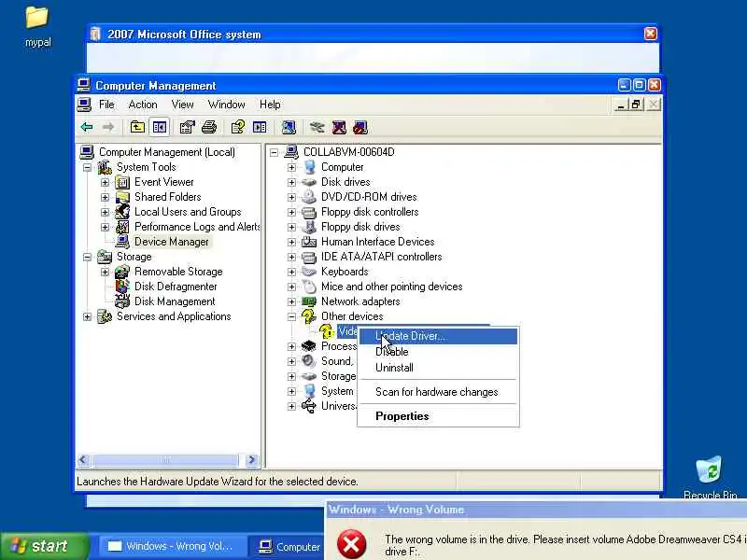This screenshot has height=560, width=747.
Task: Expand the Event Viewer node
Action: (105, 182)
